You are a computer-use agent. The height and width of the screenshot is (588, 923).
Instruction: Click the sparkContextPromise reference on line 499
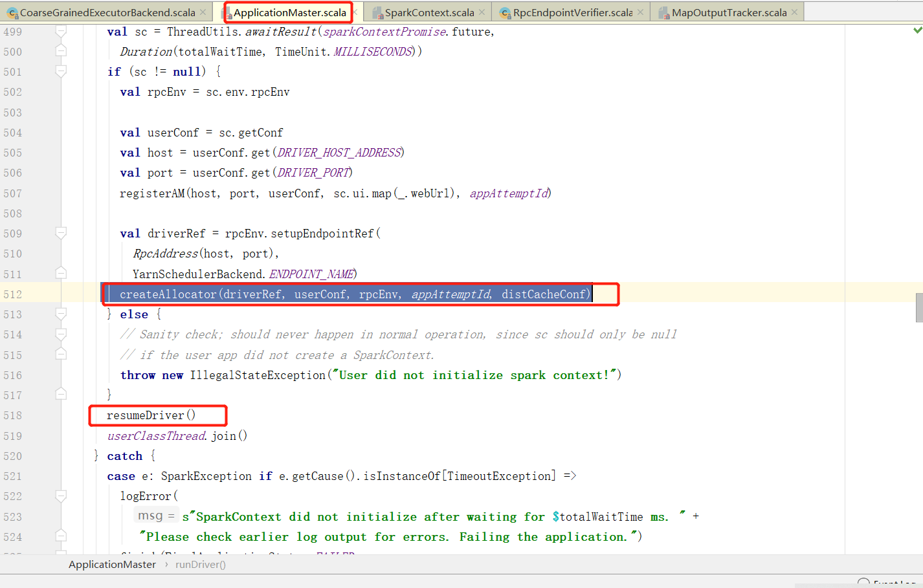pyautogui.click(x=384, y=32)
